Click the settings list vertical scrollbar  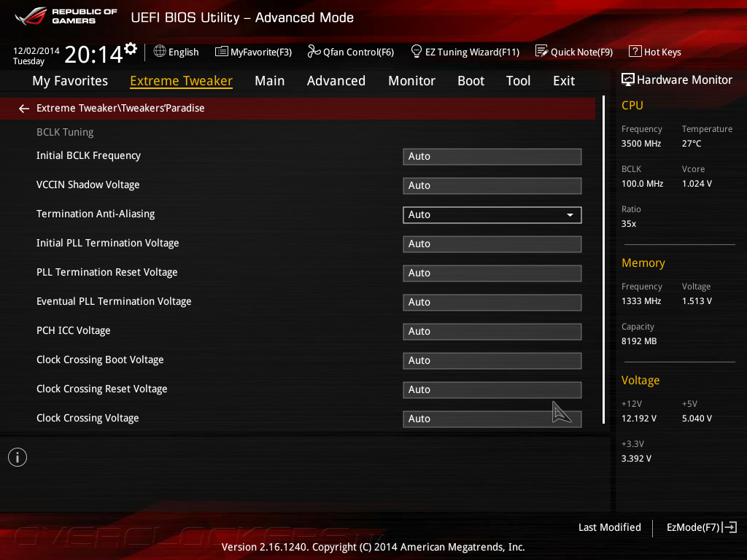(x=603, y=260)
